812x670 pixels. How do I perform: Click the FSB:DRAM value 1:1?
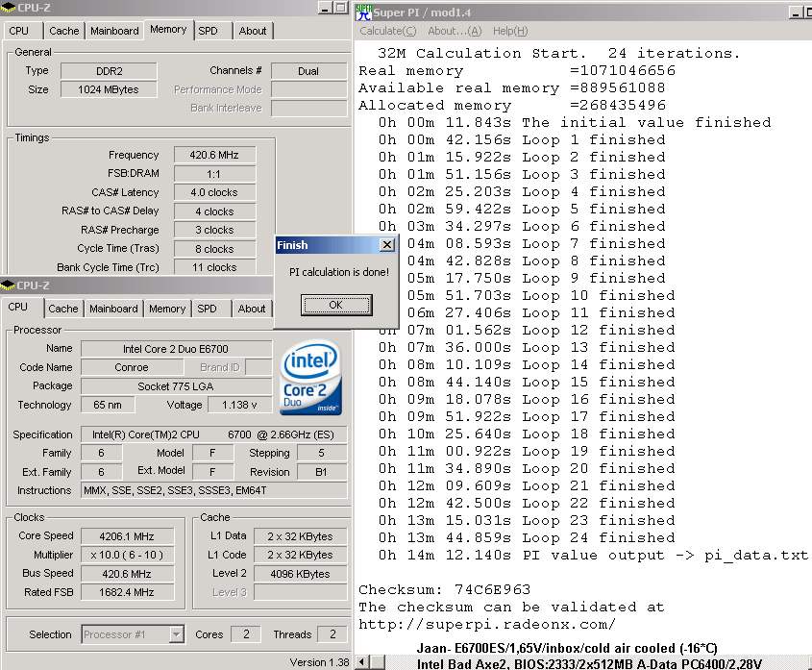[214, 174]
